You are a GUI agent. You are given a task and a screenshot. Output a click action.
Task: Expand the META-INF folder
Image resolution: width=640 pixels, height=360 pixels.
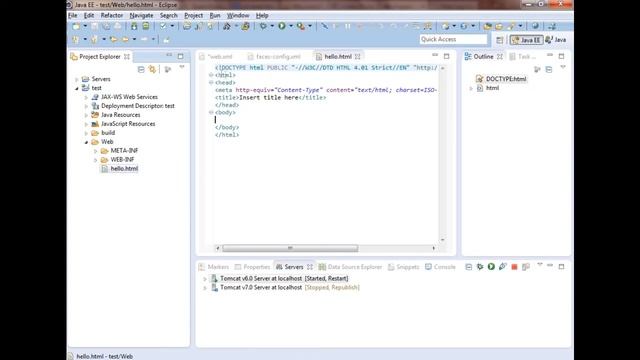click(96, 151)
